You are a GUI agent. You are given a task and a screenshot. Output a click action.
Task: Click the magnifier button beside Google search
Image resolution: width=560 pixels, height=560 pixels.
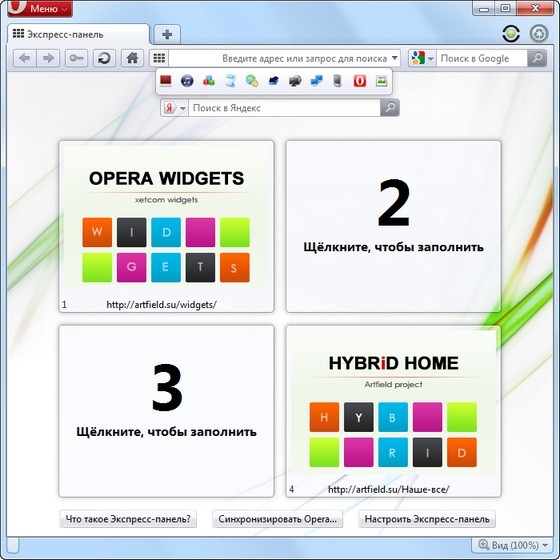point(537,58)
